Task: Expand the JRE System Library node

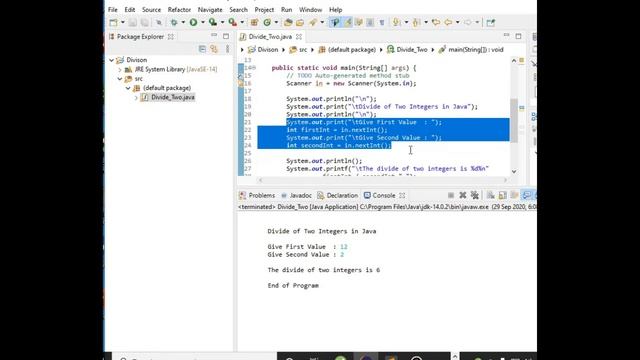Action: point(120,69)
